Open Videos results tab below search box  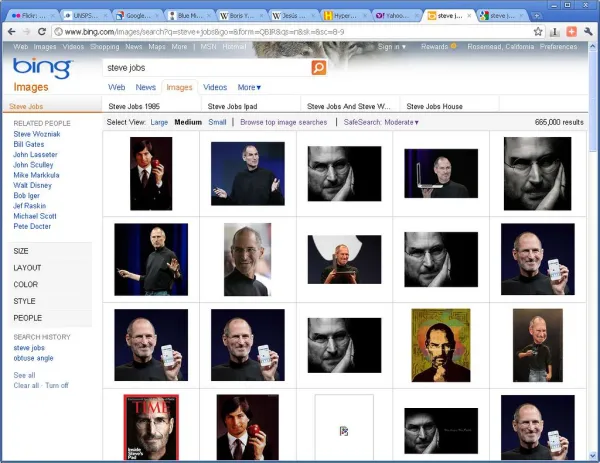click(215, 87)
